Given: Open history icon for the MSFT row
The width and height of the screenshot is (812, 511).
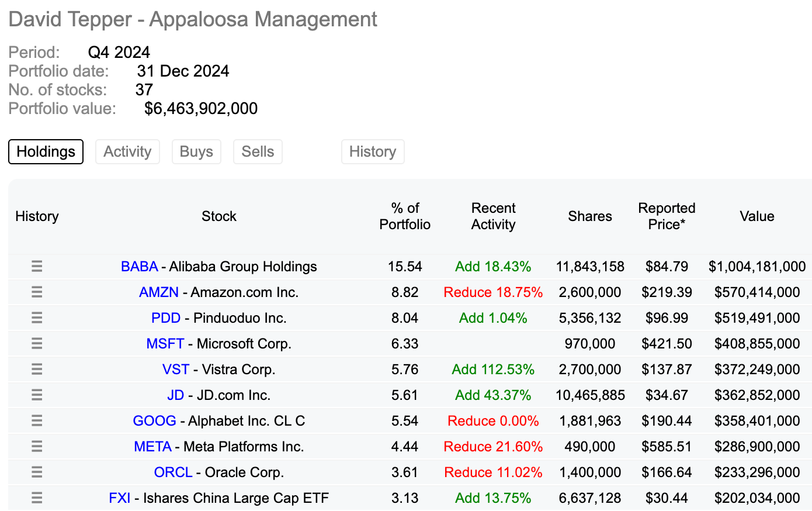Looking at the screenshot, I should tap(37, 344).
